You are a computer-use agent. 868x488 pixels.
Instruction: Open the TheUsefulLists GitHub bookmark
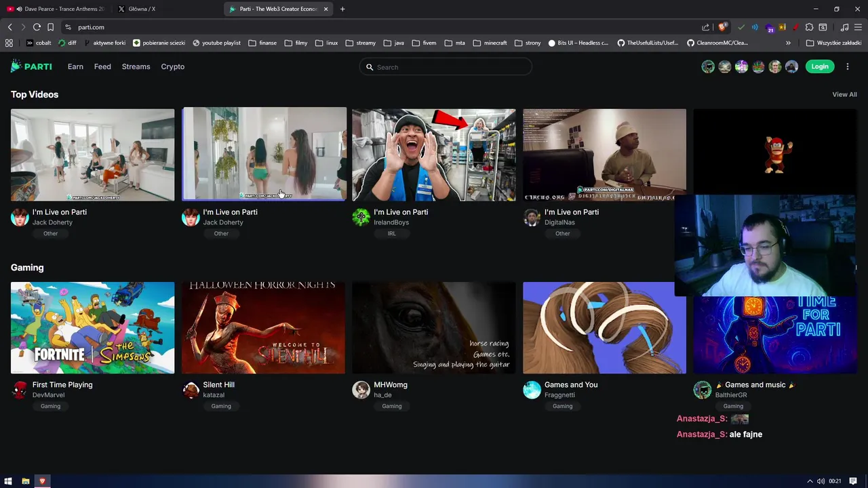coord(647,43)
